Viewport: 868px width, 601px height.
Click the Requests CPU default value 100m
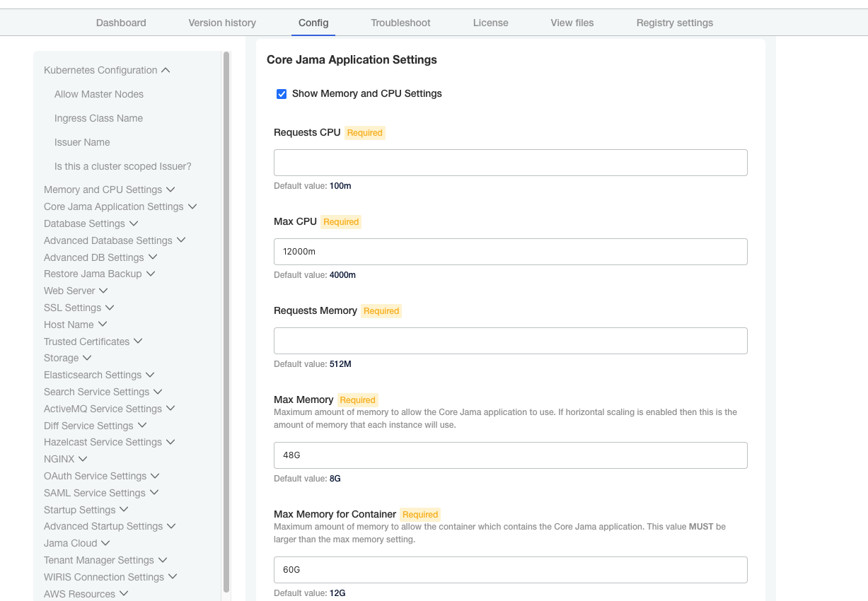point(340,186)
